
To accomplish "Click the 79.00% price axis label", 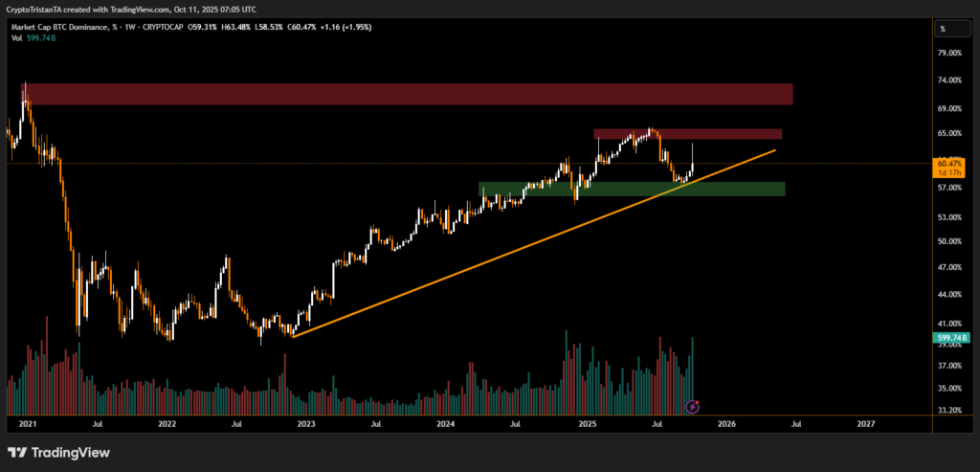I will coord(949,52).
